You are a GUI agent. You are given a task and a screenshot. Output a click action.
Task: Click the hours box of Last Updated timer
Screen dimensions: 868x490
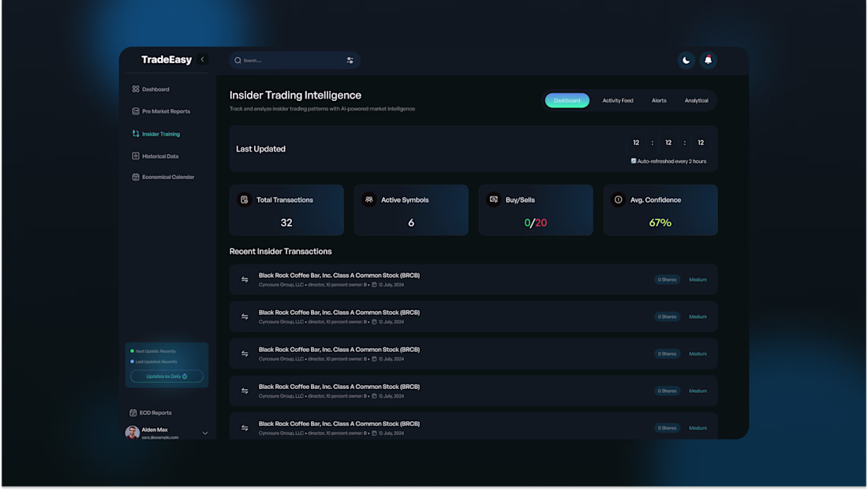(636, 143)
